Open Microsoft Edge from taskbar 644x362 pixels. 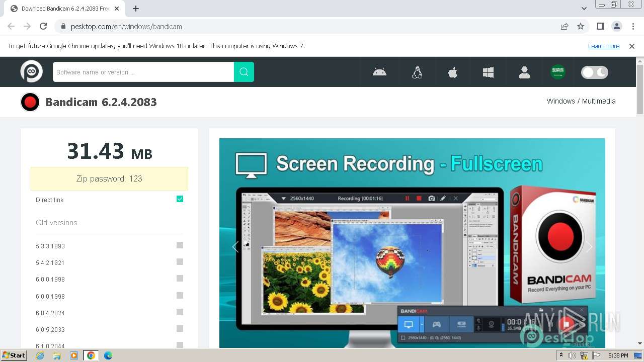pos(108,355)
